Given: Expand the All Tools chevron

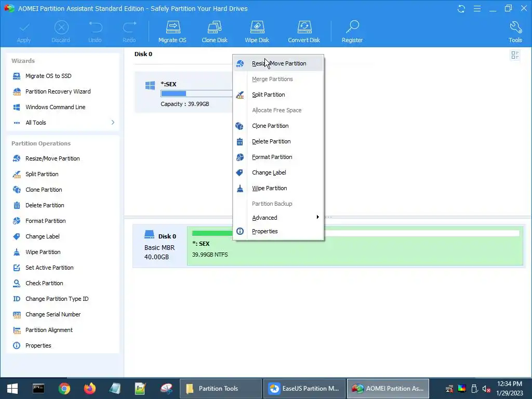Looking at the screenshot, I should click(x=113, y=123).
